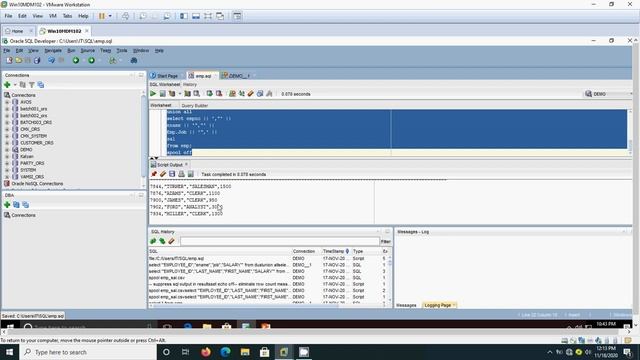
Task: Run the statement with the green play icon
Action: (153, 94)
